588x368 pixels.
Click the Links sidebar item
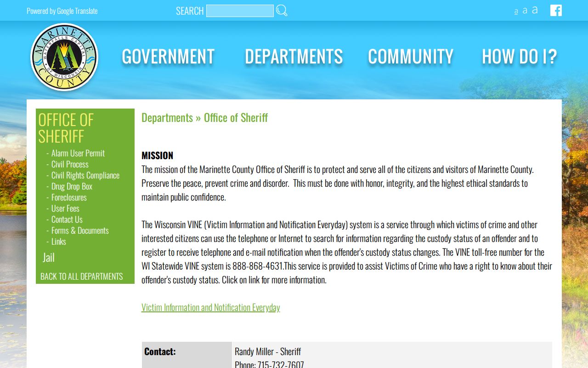tap(59, 241)
